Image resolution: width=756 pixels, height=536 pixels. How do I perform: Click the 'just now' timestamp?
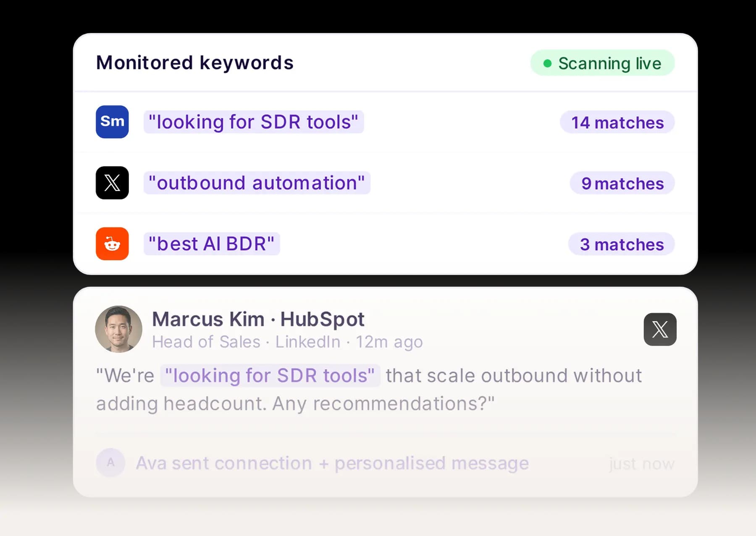point(641,463)
